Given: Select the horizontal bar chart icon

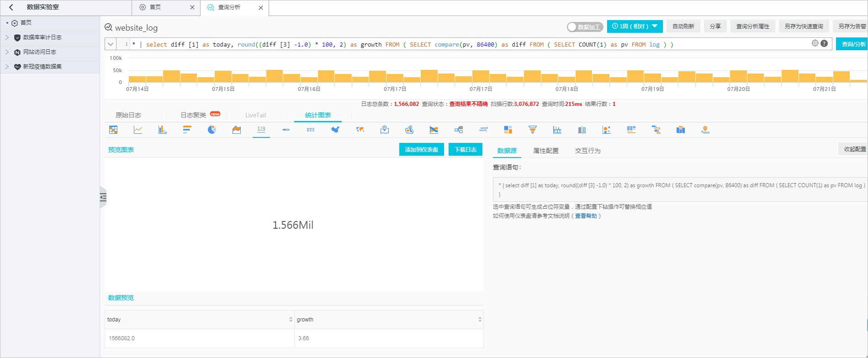Looking at the screenshot, I should tap(187, 130).
